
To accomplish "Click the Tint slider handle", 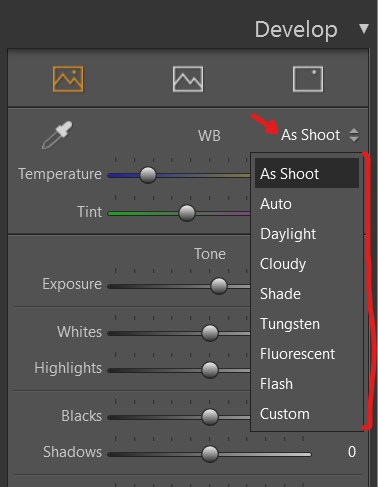I will pyautogui.click(x=187, y=213).
